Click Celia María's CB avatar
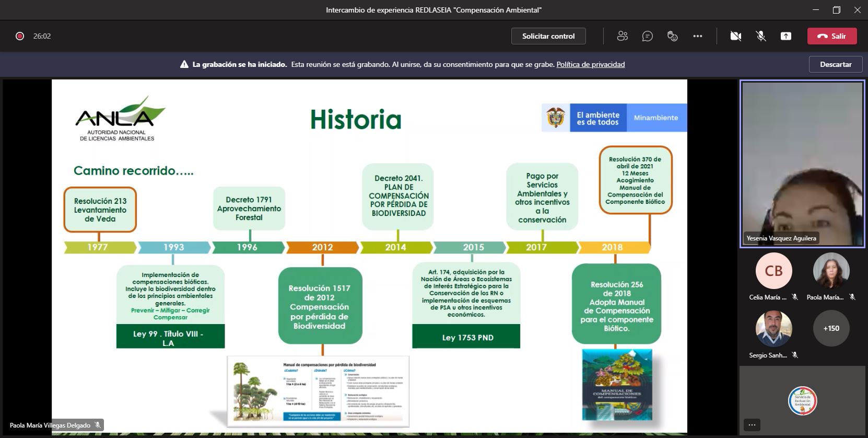The height and width of the screenshot is (438, 868). 773,271
